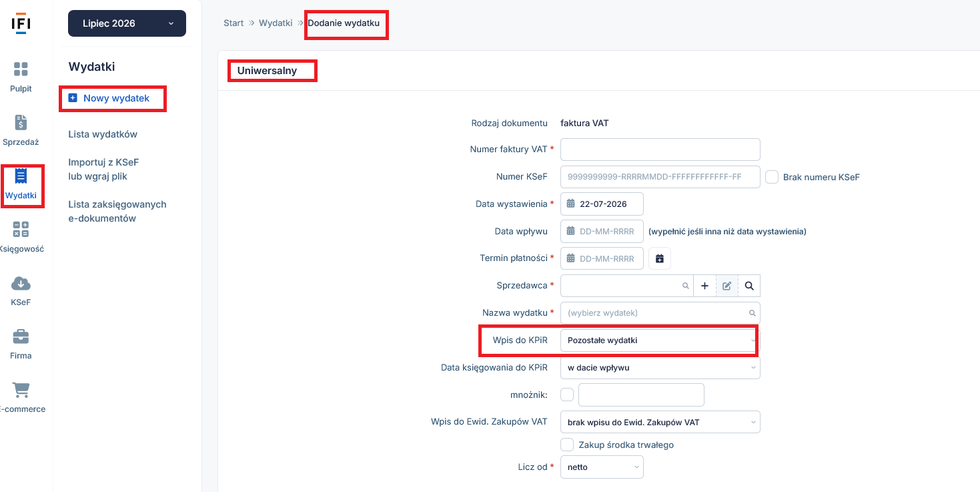
Task: Click the Termin płatności date field
Action: pos(602,258)
